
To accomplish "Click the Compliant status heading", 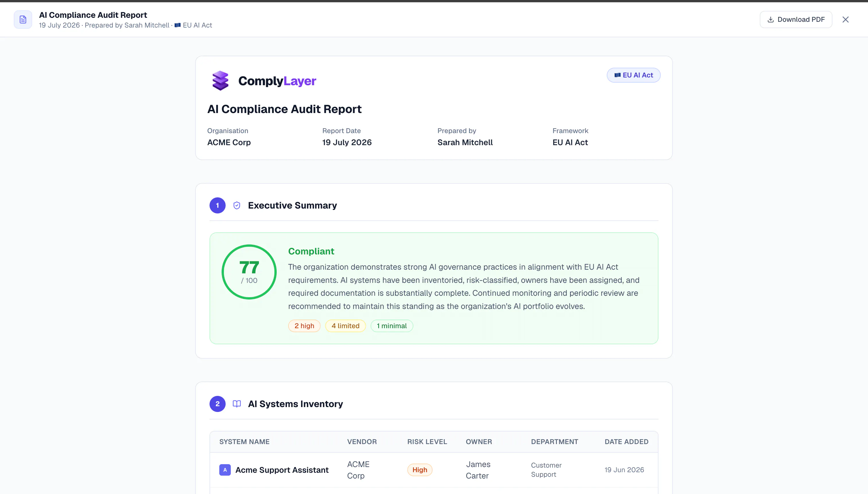I will [311, 251].
